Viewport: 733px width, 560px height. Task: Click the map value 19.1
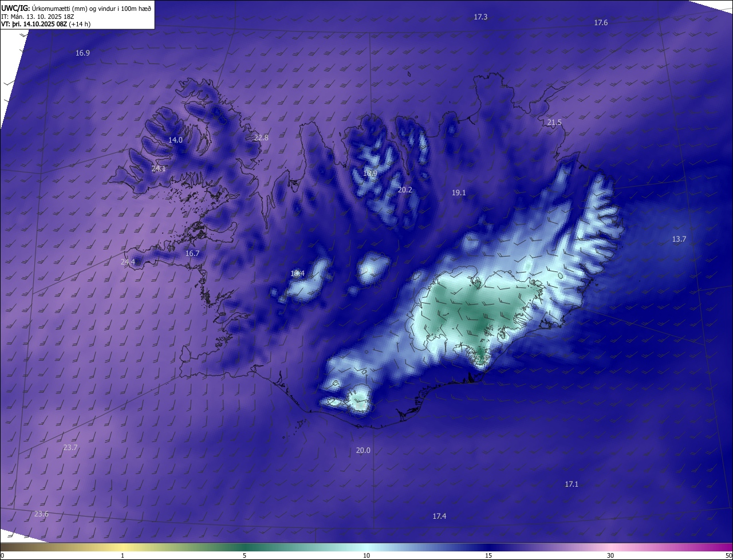(x=459, y=194)
